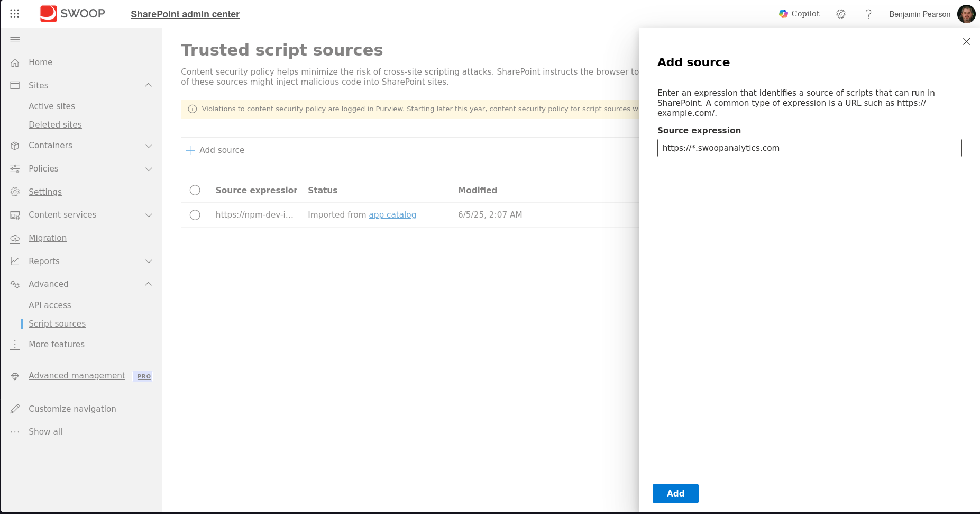The image size is (980, 514).
Task: Click the Home house icon
Action: pos(15,62)
